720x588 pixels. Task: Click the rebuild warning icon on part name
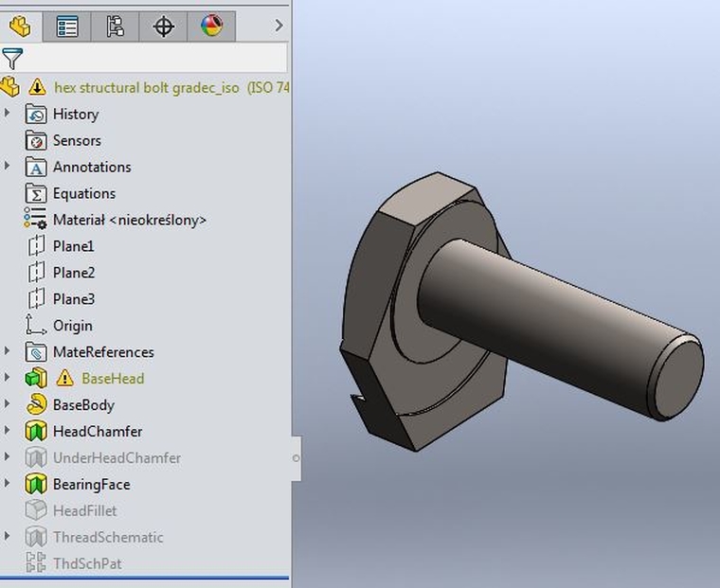click(37, 87)
